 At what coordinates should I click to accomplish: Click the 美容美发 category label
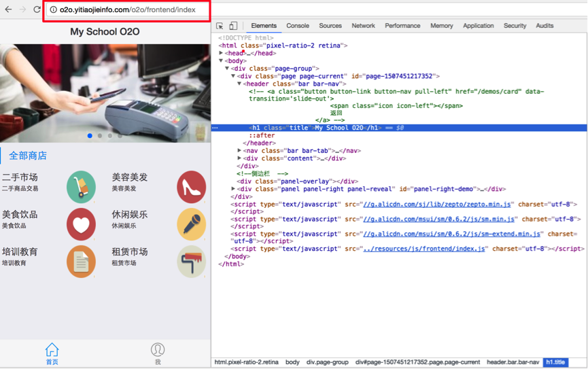click(x=130, y=177)
